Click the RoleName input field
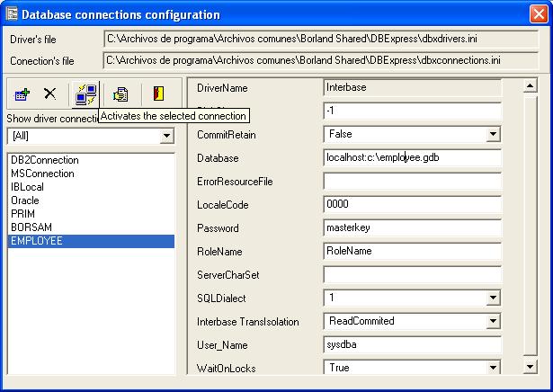The height and width of the screenshot is (392, 553). (x=412, y=251)
